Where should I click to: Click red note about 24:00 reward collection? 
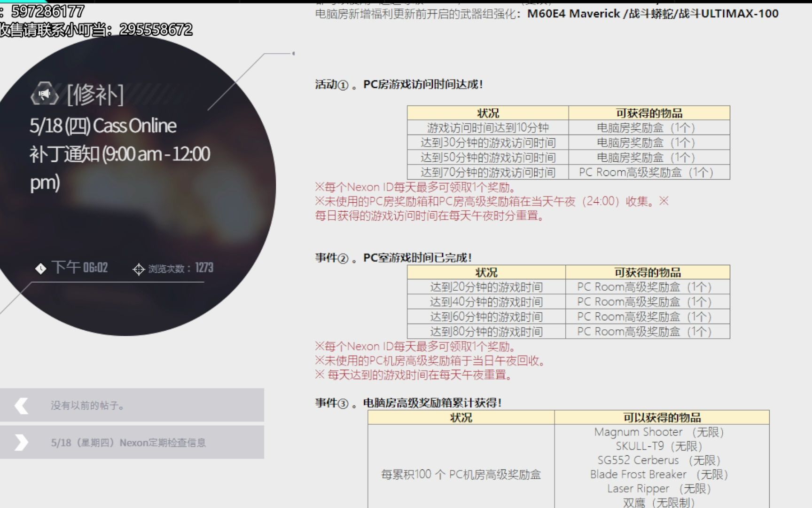(492, 201)
